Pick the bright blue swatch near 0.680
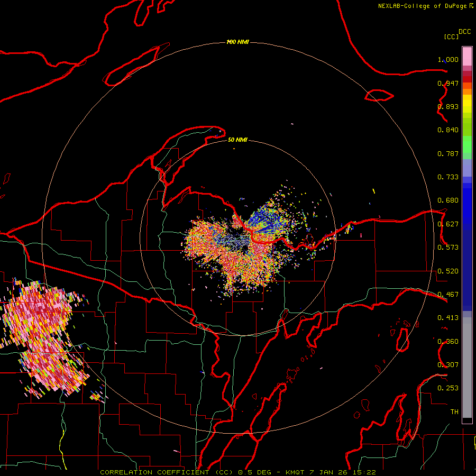476x476 pixels. pyautogui.click(x=467, y=204)
